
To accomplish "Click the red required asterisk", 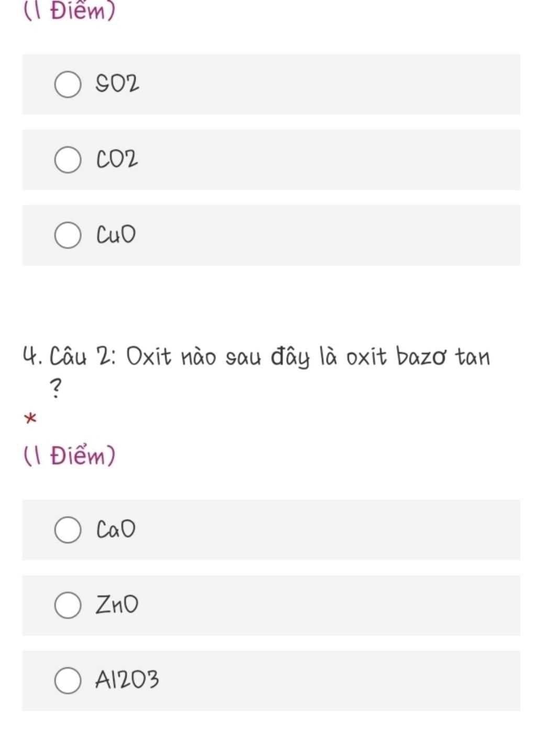I will [30, 419].
